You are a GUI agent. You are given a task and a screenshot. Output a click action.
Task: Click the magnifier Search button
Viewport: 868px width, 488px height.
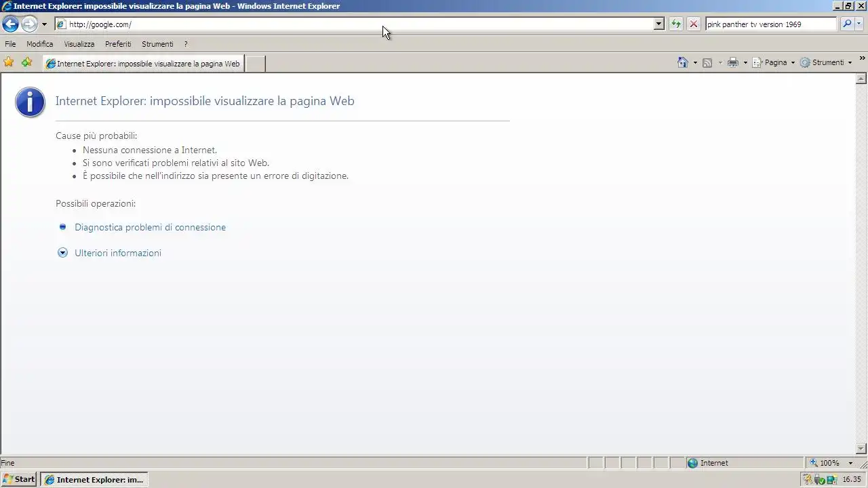tap(847, 24)
